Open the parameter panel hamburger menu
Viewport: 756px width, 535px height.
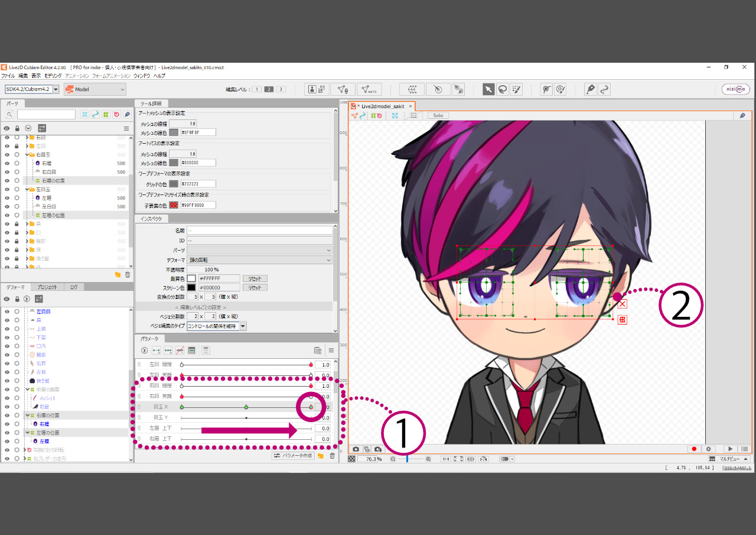pyautogui.click(x=331, y=350)
